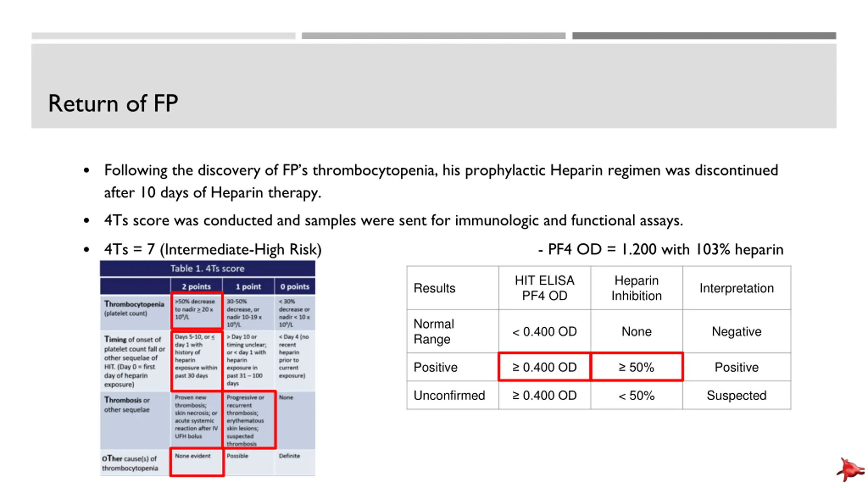868x488 pixels.
Task: Click the 'Return of FP' slide title
Action: [x=113, y=103]
